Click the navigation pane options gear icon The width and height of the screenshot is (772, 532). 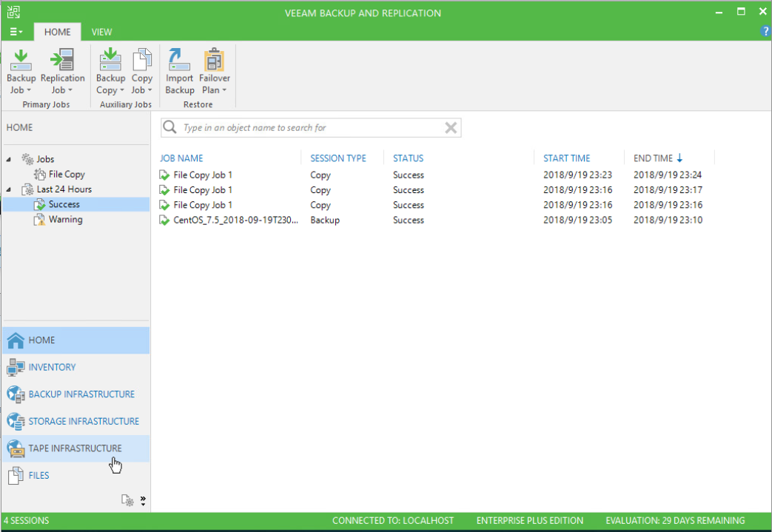pyautogui.click(x=127, y=501)
